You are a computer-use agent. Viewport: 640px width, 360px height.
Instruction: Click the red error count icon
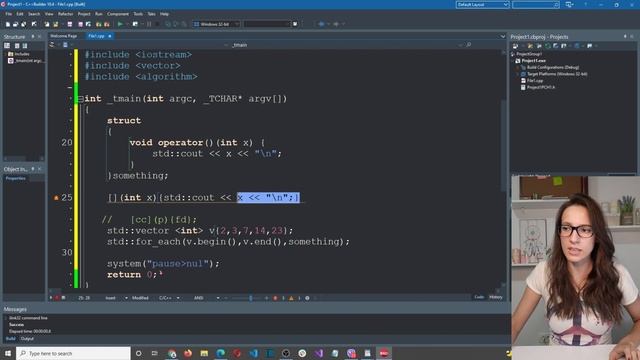coord(276,298)
